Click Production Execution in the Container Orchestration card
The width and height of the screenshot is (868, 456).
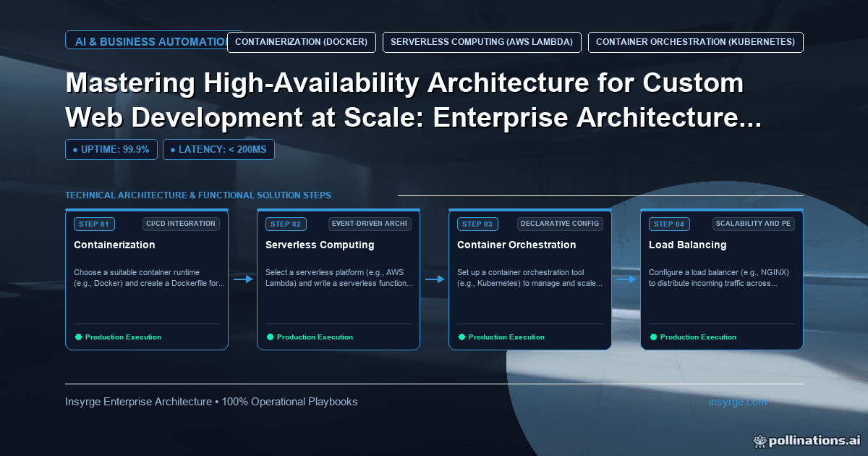point(506,337)
